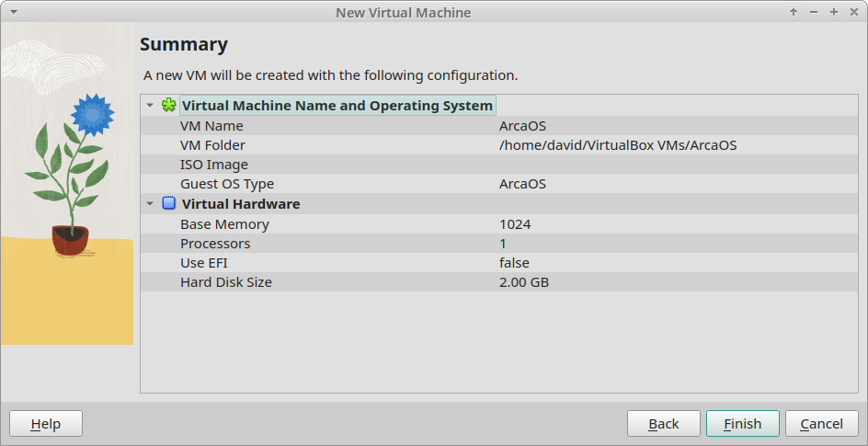
Task: Open Help for this wizard
Action: [46, 424]
